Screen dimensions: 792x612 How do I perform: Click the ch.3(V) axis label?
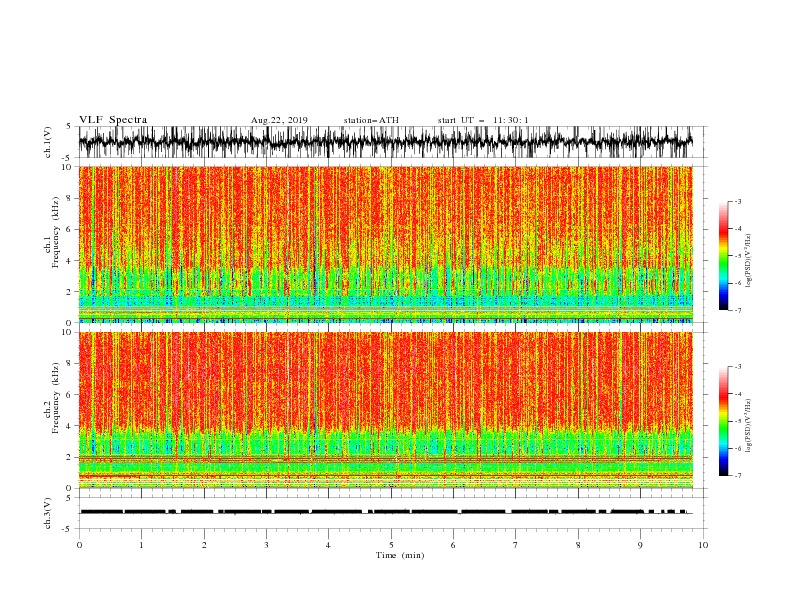[48, 513]
